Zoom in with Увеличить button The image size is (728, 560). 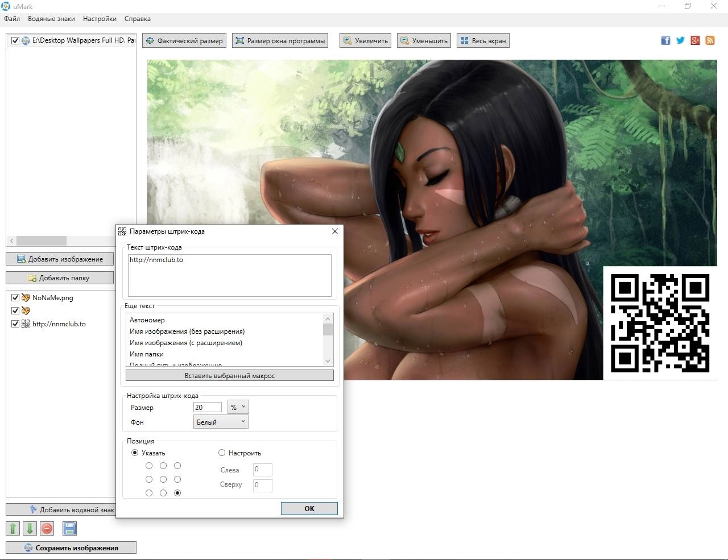pyautogui.click(x=365, y=40)
